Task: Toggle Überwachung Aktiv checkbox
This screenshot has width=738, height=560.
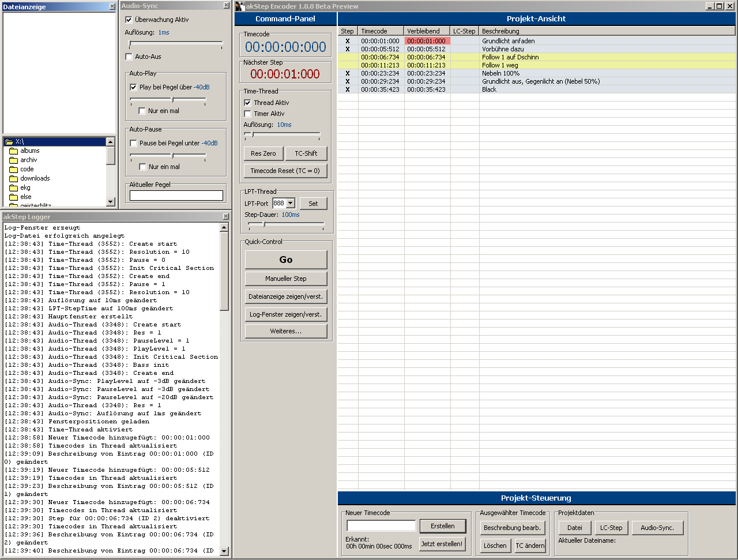Action: point(129,20)
